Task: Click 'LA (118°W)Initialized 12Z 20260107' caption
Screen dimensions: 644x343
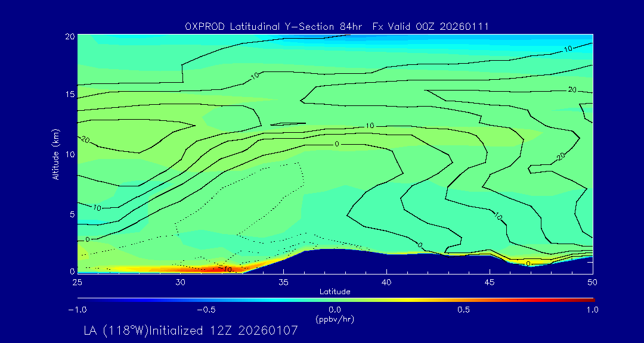Action: tap(190, 330)
